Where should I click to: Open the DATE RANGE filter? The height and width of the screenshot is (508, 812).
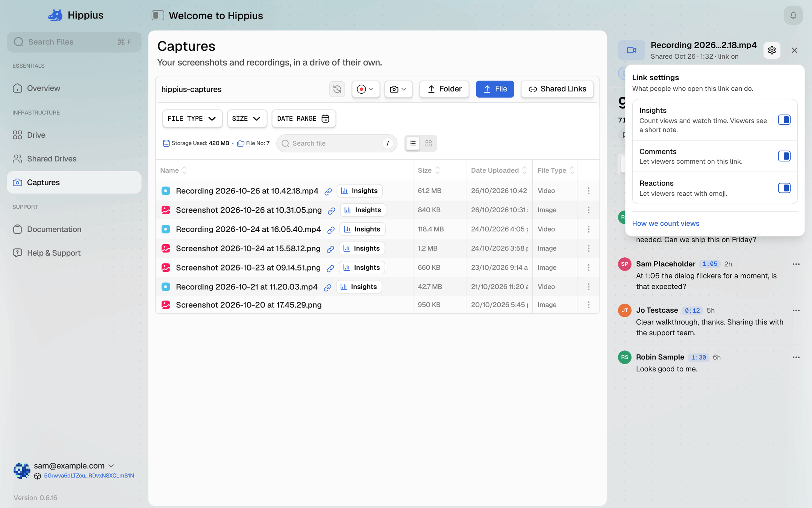pyautogui.click(x=304, y=119)
